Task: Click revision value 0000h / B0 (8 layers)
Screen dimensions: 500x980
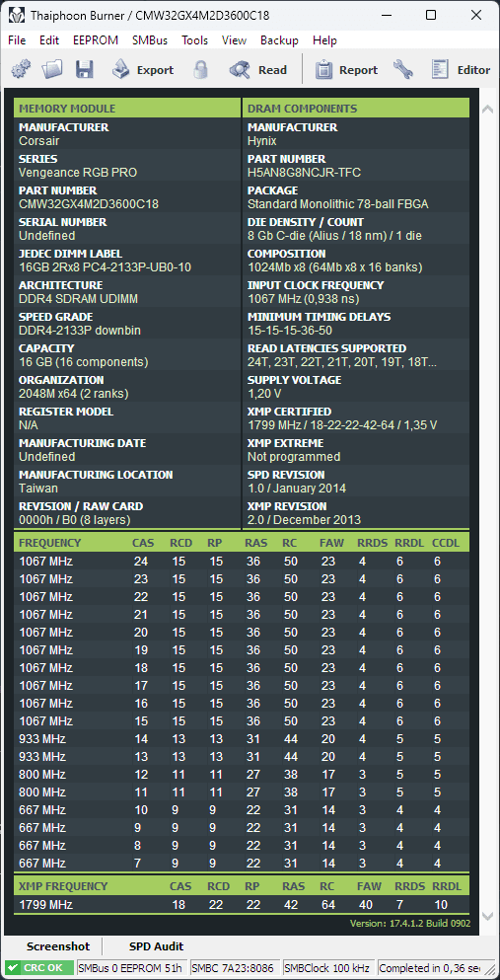Action: [75, 519]
